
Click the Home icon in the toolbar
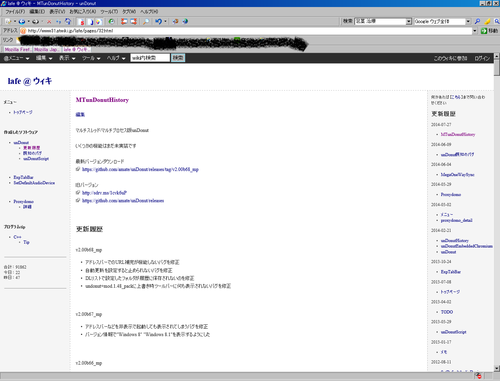(68, 22)
